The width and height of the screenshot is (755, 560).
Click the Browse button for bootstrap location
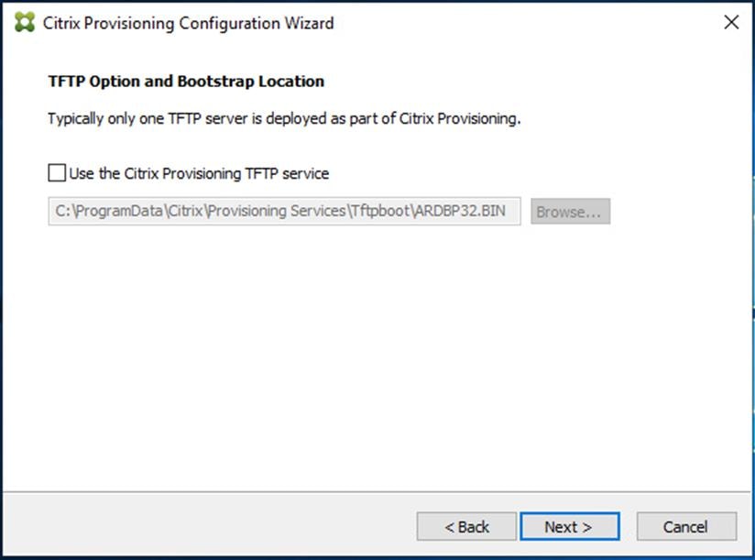tap(570, 211)
